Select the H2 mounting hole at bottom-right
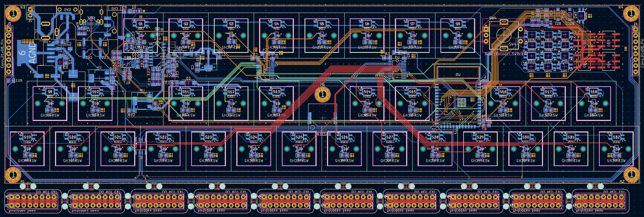 point(631,175)
